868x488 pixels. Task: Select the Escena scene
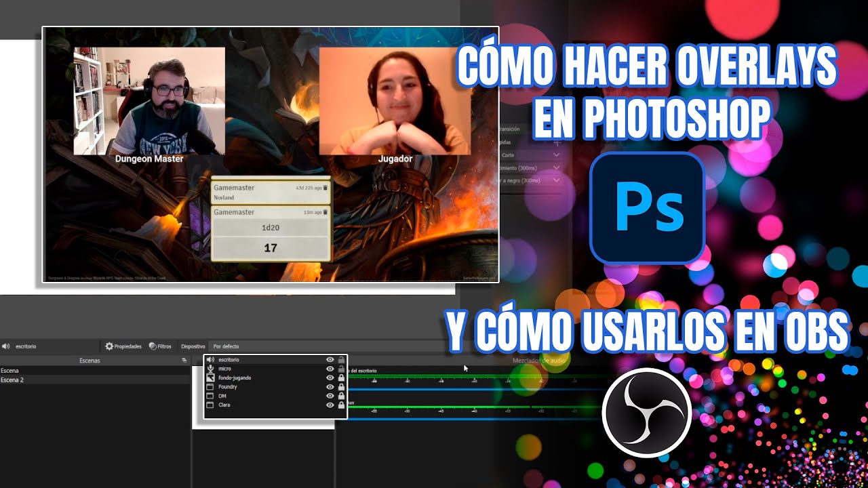pos(95,371)
